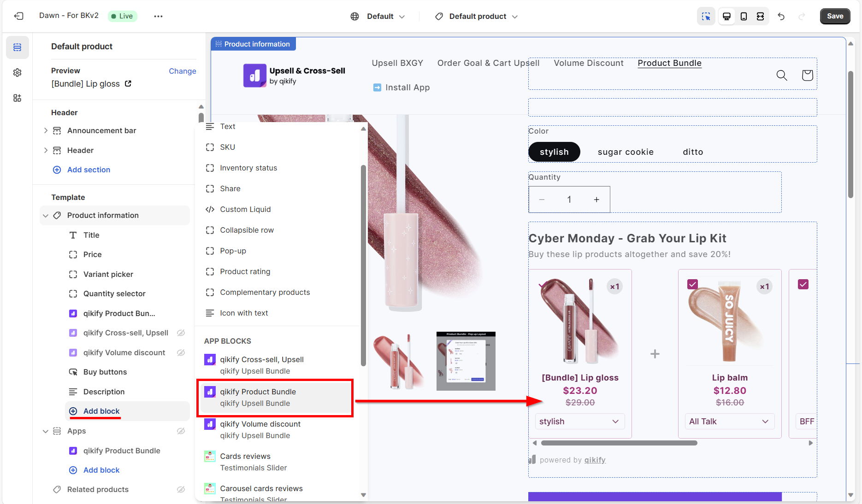Open the three-dot more actions menu
Viewport: 862px width, 504px height.
pyautogui.click(x=158, y=16)
